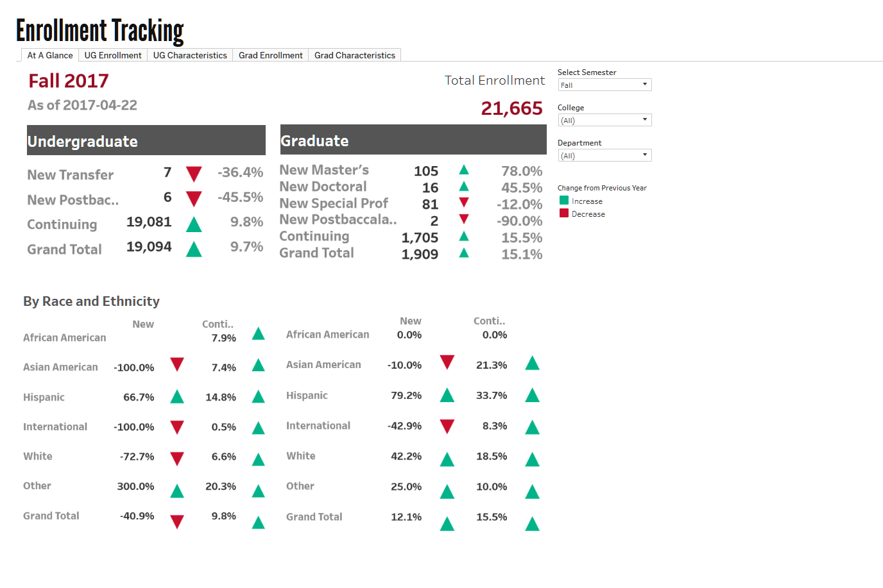This screenshot has width=883, height=588.
Task: Expand the College filter dropdown
Action: 604,120
